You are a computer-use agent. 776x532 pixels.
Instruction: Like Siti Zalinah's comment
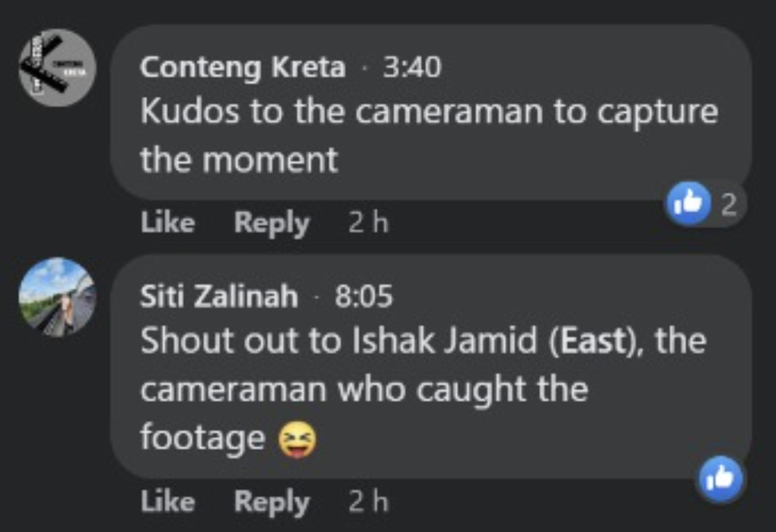pos(167,501)
